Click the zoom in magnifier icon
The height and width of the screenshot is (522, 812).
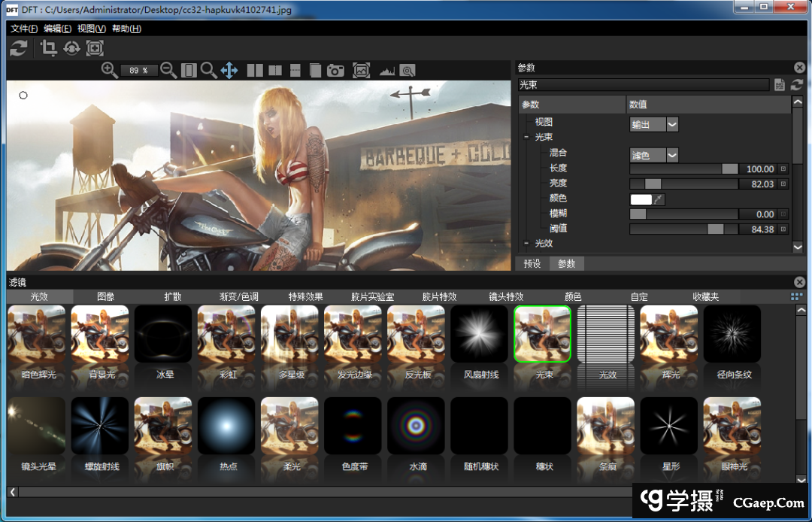click(110, 71)
